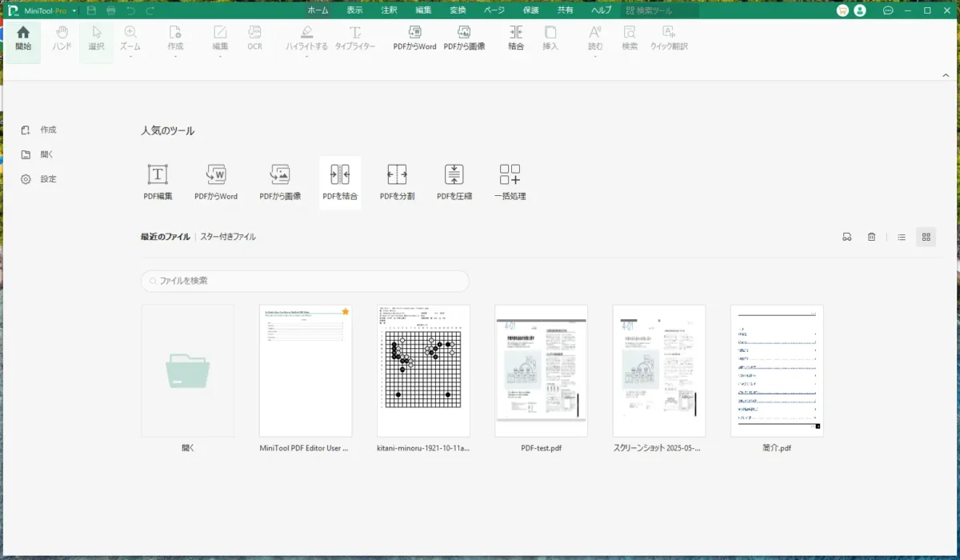This screenshot has width=960, height=560.
Task: Collapse the ribbon with the chevron
Action: point(946,74)
